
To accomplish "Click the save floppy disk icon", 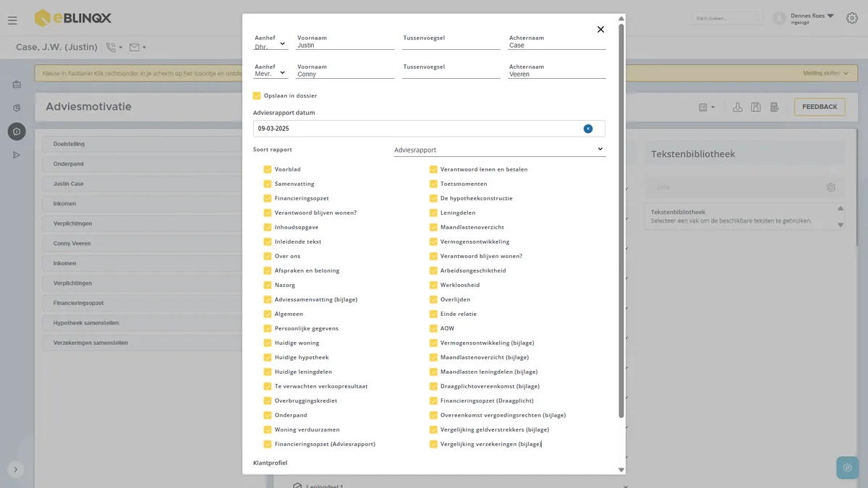I will [756, 107].
